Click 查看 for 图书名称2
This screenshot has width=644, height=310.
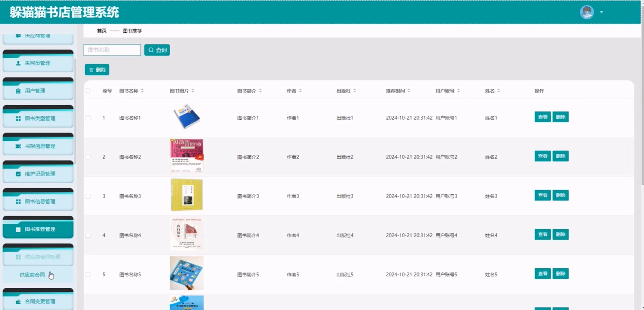[x=543, y=156]
